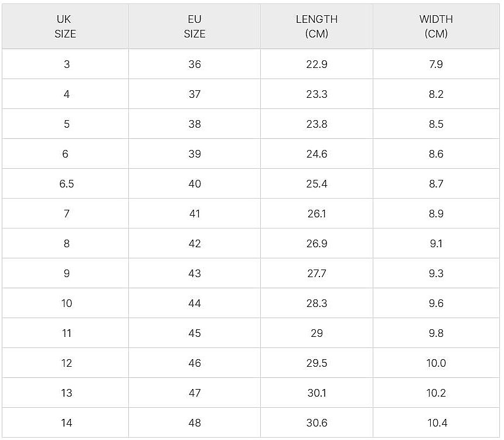Select the 25.4 length value
Viewport: 504px width, 440px height.
coord(316,183)
